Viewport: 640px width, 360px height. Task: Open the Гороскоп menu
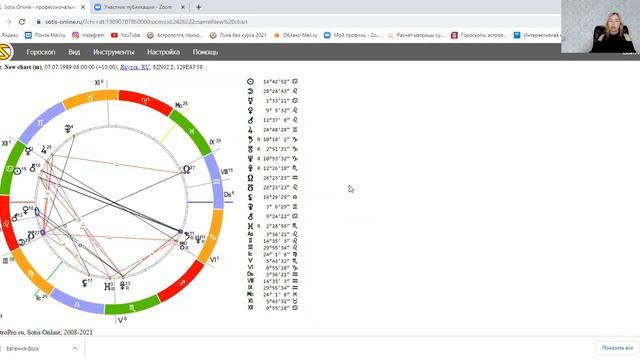pos(40,52)
